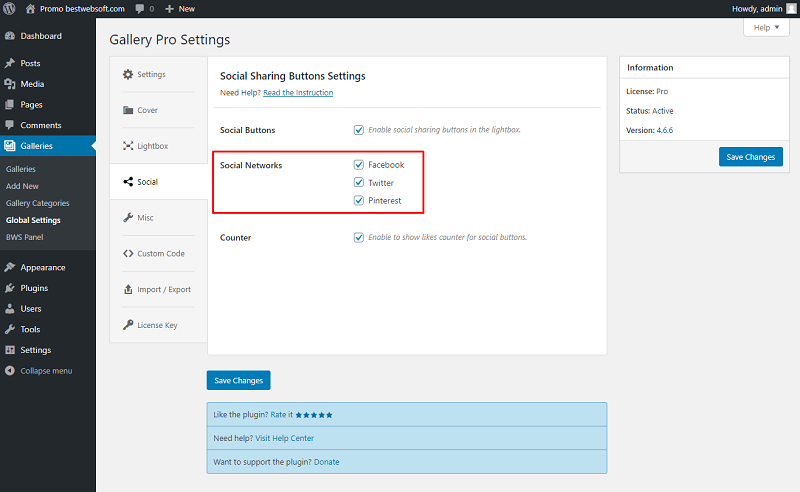
Task: Toggle the Enable social sharing buttons checkbox
Action: point(359,130)
